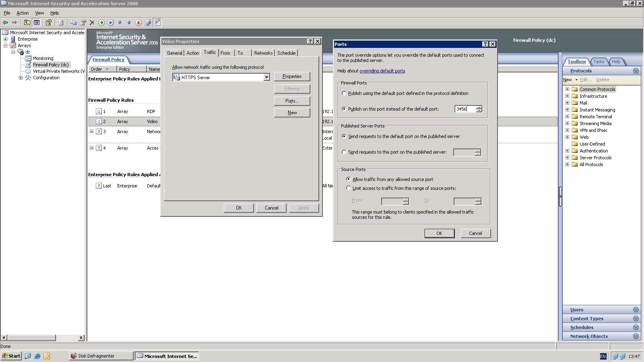
Task: Open the Tasks tab in the right pane
Action: [x=599, y=62]
